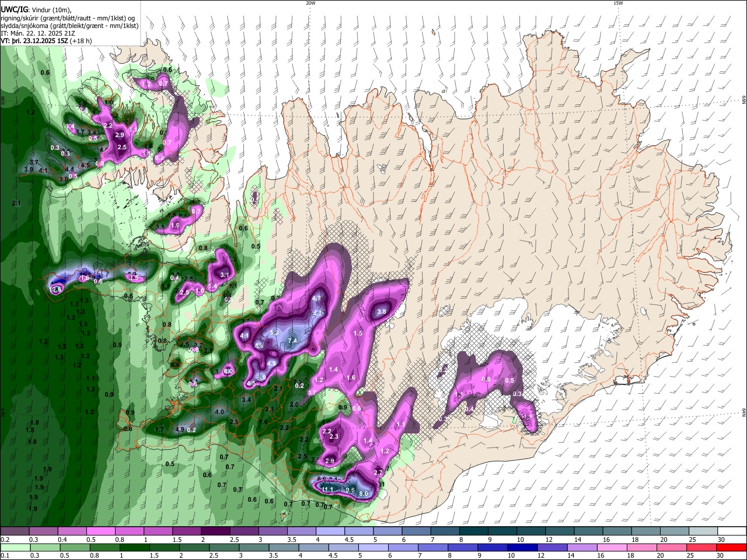Image resolution: width=747 pixels, height=560 pixels.
Task: Click the 11.1 precipitation value on the map
Action: click(327, 489)
